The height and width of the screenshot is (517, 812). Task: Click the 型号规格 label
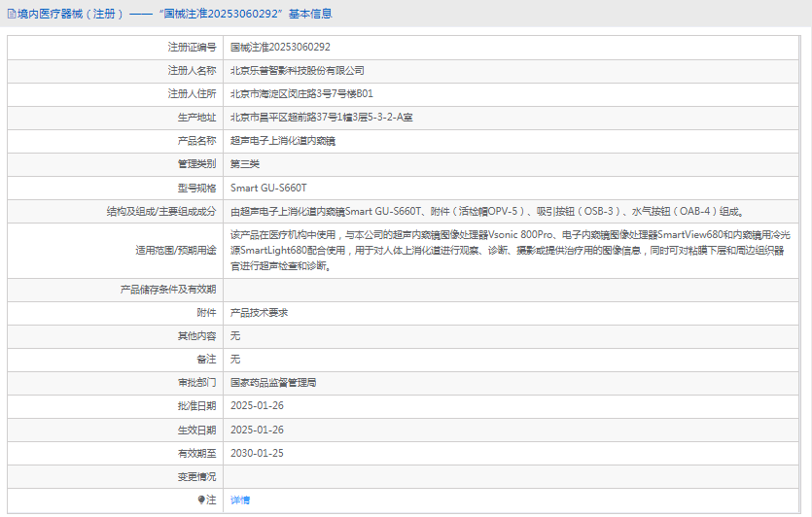(196, 188)
